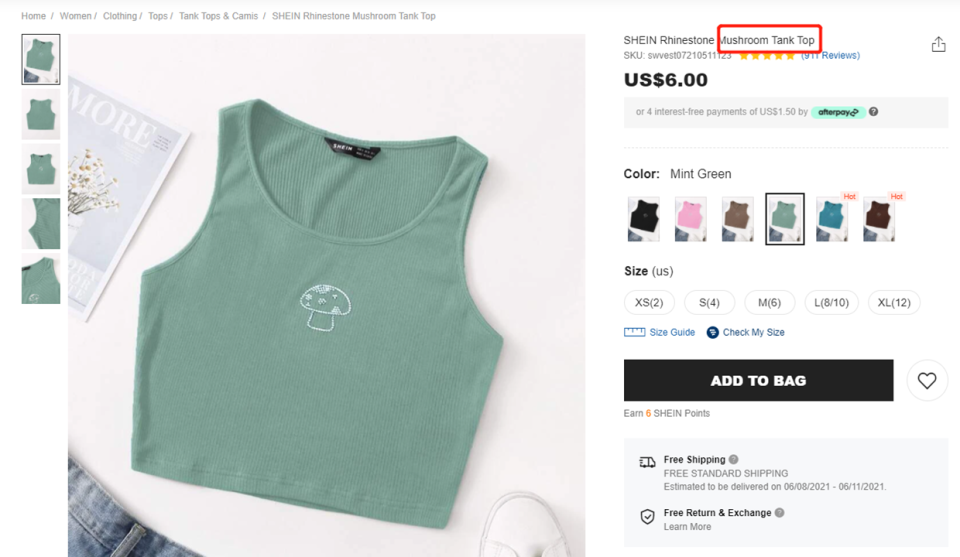Add item to wishlist with heart icon

[x=927, y=380]
